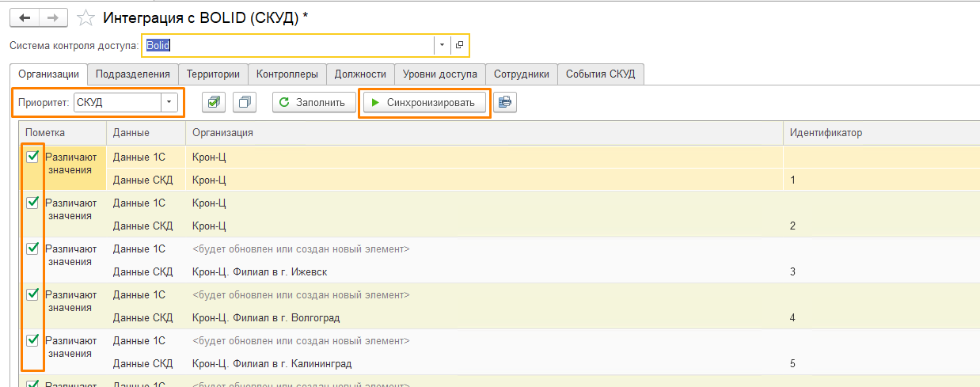Viewport: 980px width, 387px height.
Task: Click the check all rows icon
Action: [x=214, y=102]
